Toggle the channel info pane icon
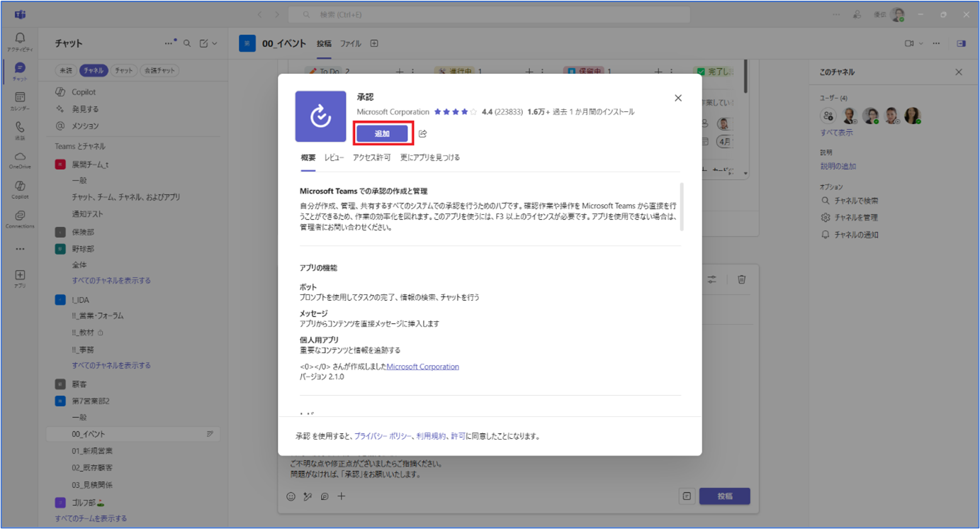 click(961, 43)
